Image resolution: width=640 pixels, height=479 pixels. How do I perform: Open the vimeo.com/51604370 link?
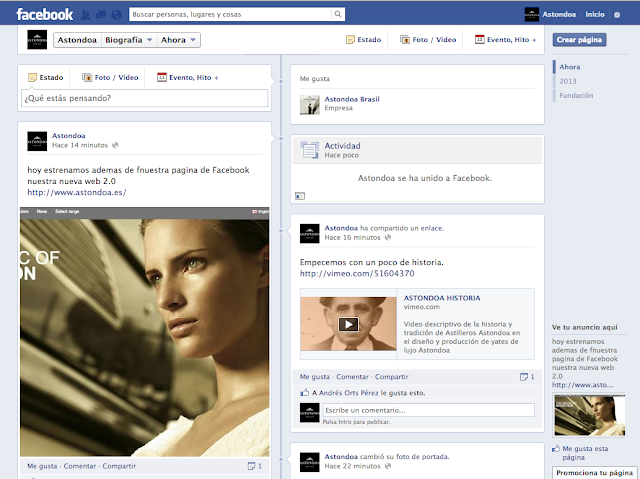[x=357, y=273]
